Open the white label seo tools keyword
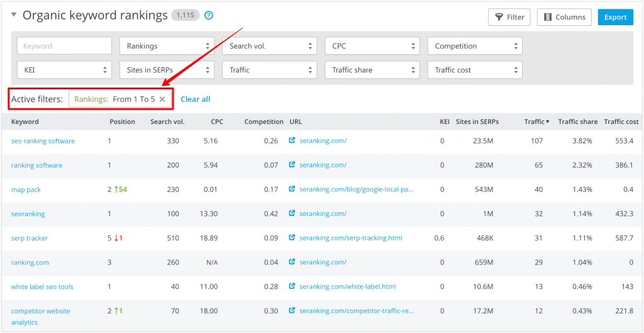This screenshot has height=333, width=644. tap(42, 286)
